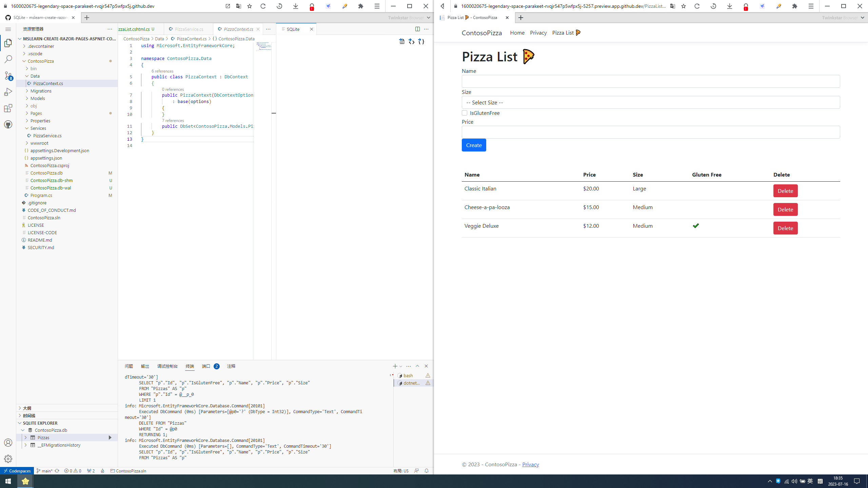Switch to the PizzaService.cs editor tab

pyautogui.click(x=189, y=29)
